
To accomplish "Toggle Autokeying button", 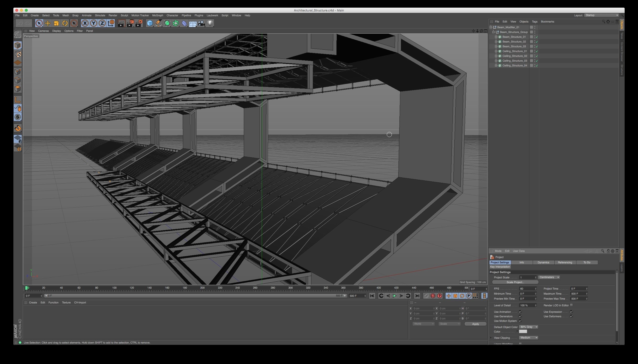I will coord(433,296).
